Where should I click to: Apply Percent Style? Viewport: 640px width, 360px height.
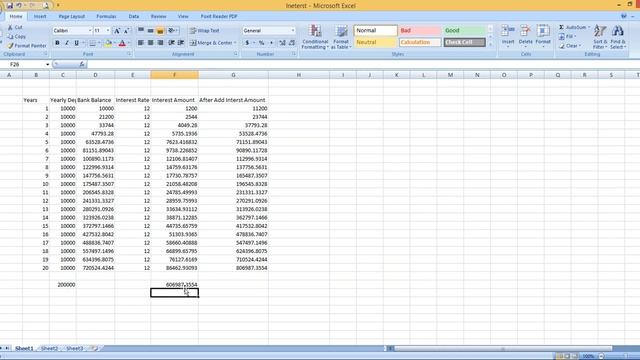[x=261, y=43]
